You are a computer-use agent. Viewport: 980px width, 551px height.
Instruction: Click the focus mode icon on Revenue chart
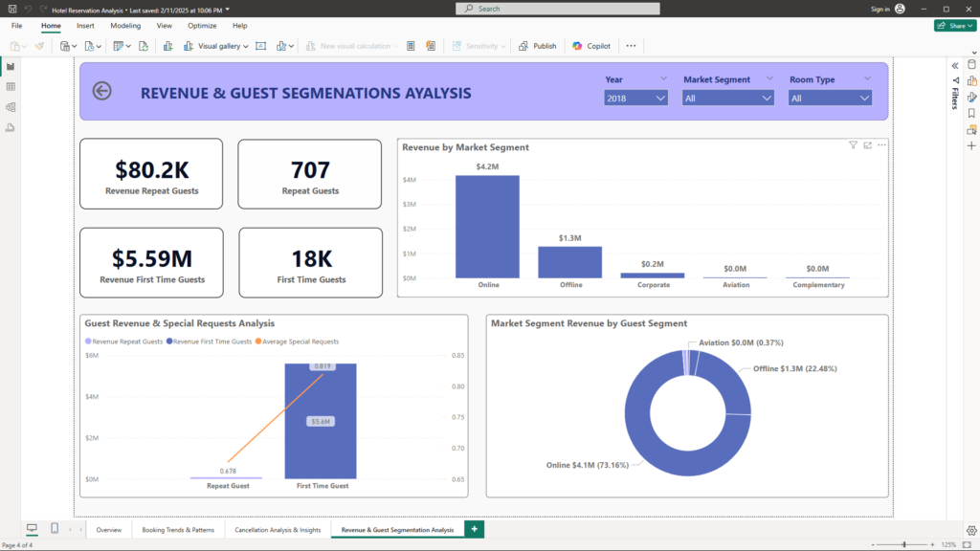pyautogui.click(x=867, y=145)
